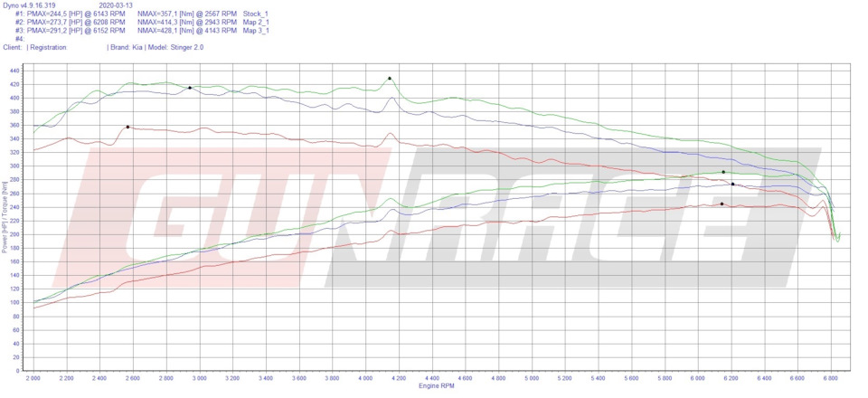This screenshot has width=868, height=398.
Task: Select the PMAX=273,7 [HP] @ 6208 RPM entry
Action: point(75,22)
